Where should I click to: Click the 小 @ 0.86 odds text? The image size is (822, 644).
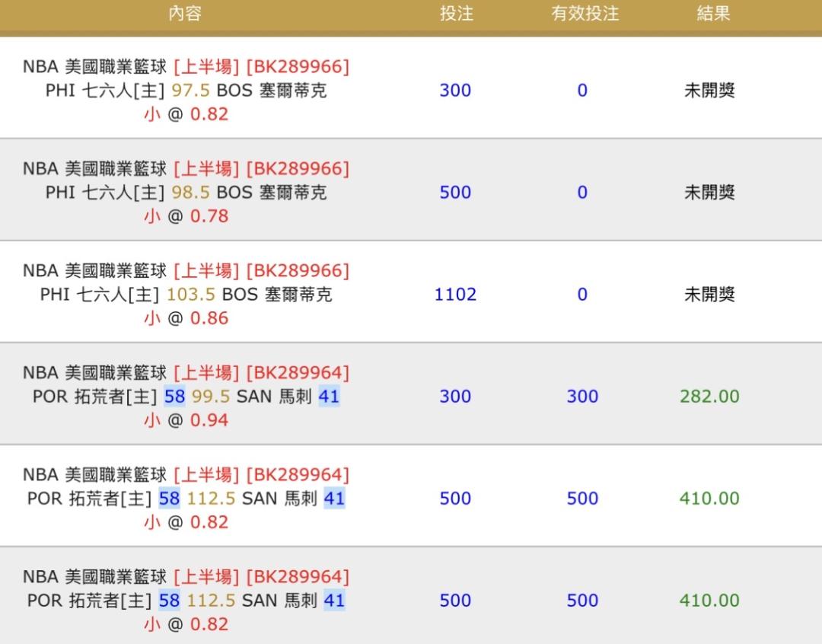click(186, 318)
